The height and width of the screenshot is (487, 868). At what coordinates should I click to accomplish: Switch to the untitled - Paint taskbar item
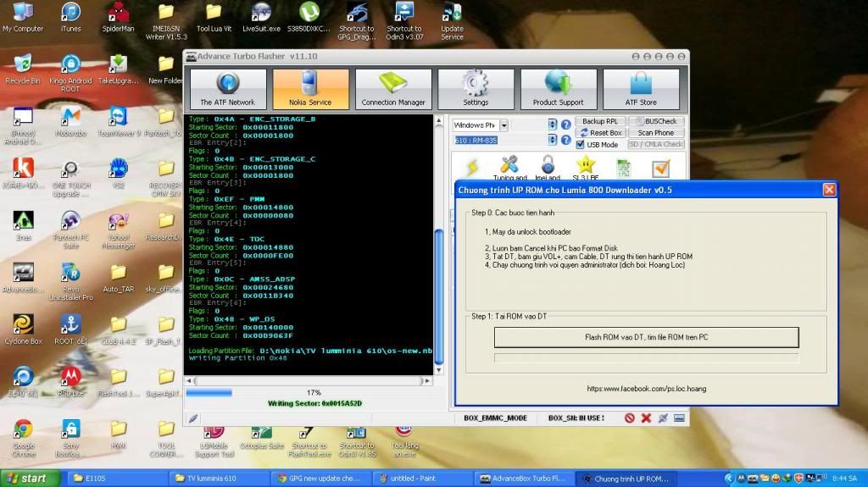pyautogui.click(x=423, y=479)
